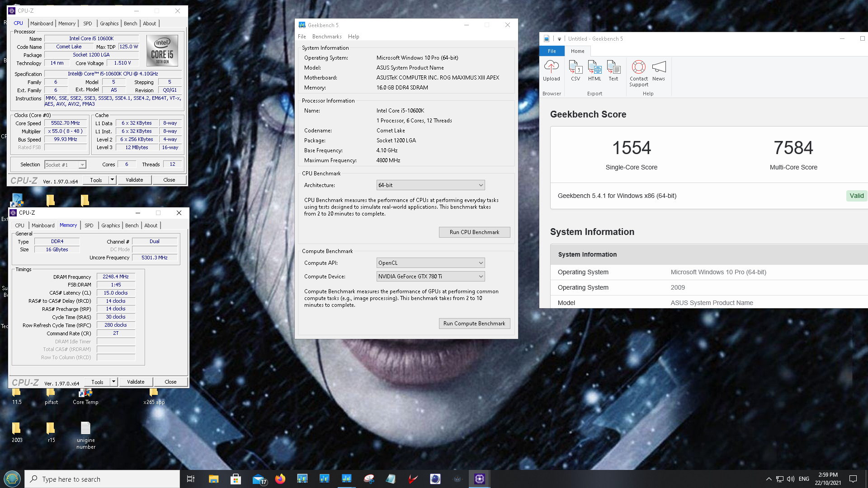The width and height of the screenshot is (868, 488).
Task: Click Validate in CPU-Z processor window
Action: tap(134, 180)
